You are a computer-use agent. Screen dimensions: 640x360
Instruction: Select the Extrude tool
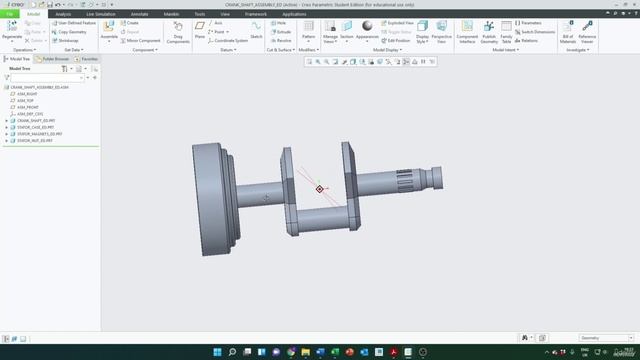click(281, 32)
